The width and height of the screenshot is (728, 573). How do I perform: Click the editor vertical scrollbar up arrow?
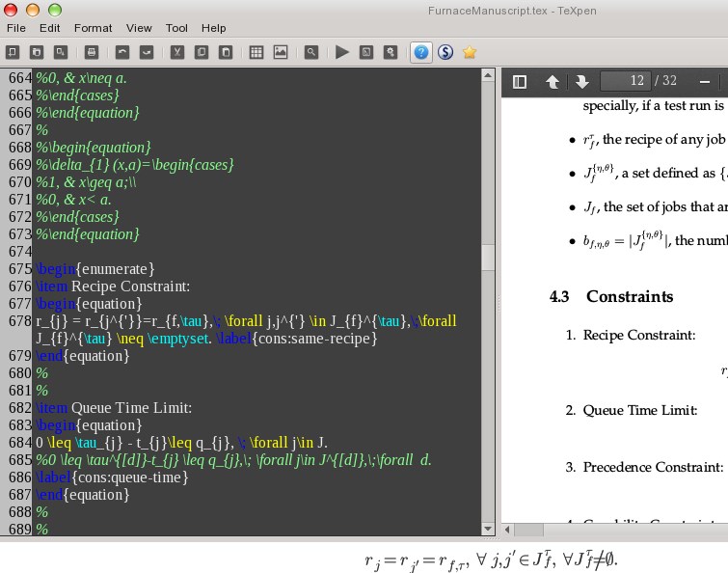tap(489, 76)
